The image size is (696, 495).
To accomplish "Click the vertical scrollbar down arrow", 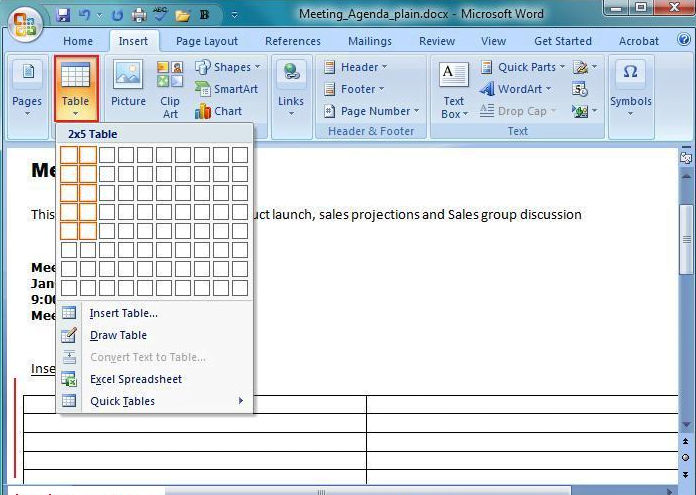I will [x=686, y=425].
